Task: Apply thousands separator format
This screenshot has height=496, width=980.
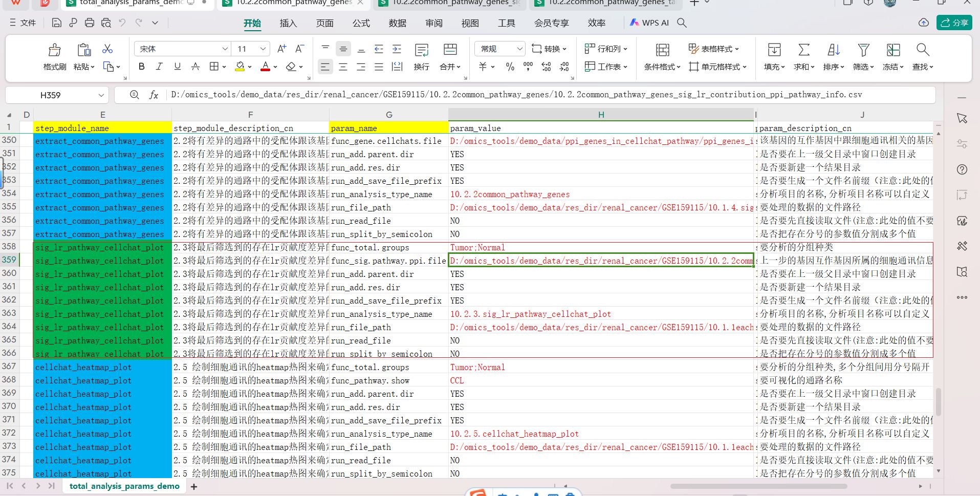Action: point(528,67)
